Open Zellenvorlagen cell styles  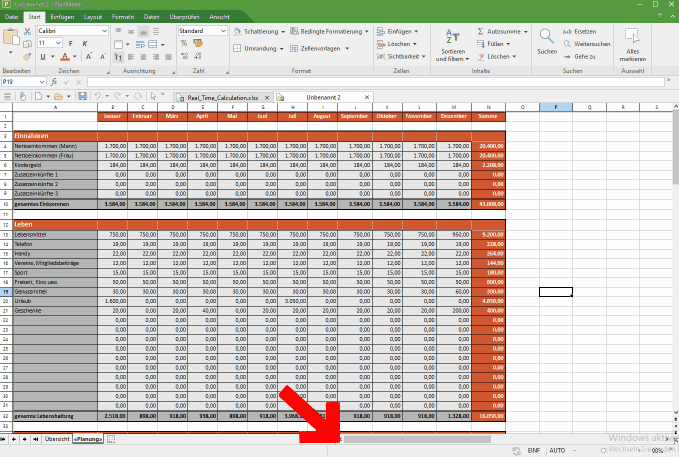pos(319,49)
